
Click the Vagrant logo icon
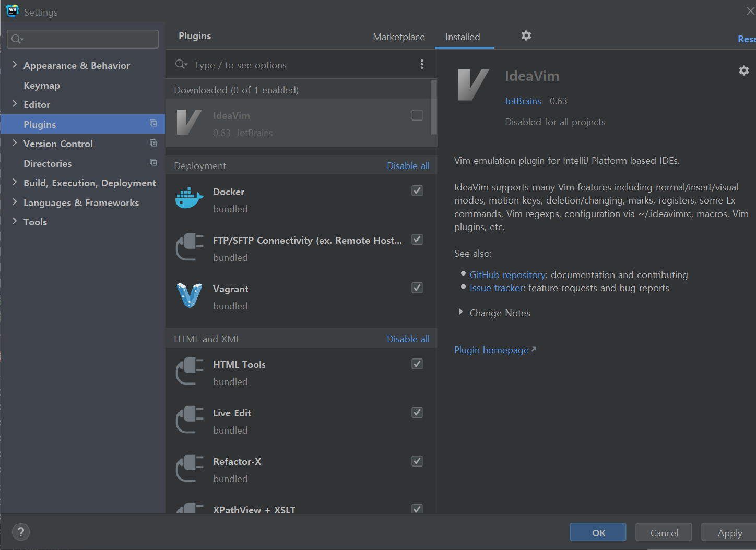click(189, 295)
